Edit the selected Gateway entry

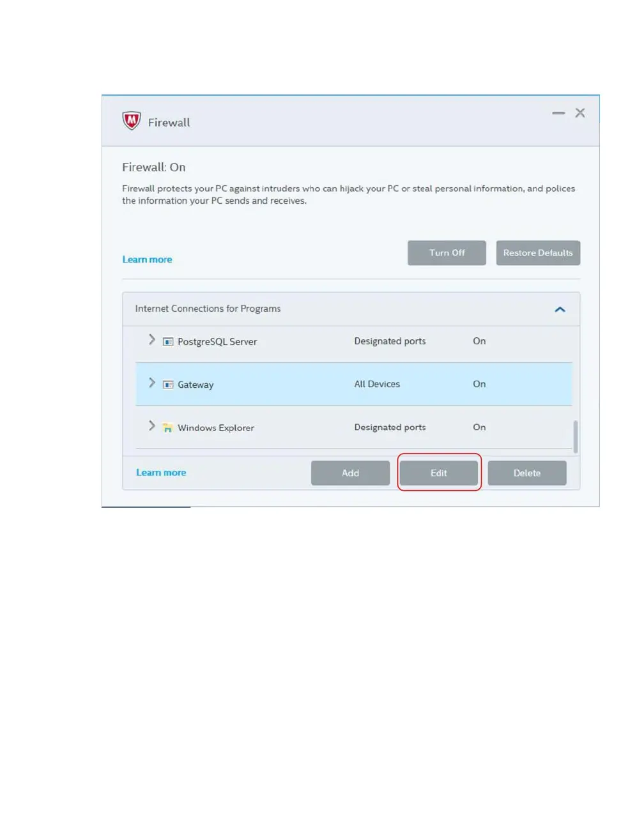tap(439, 473)
